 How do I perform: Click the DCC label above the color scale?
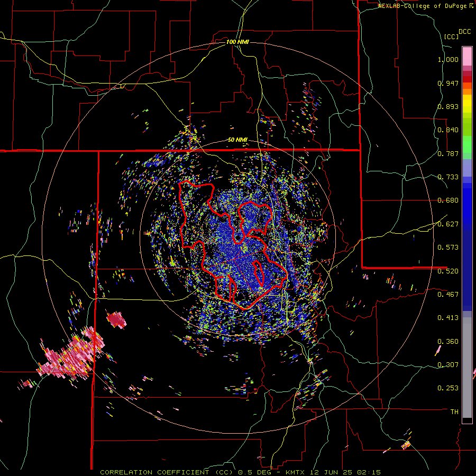pyautogui.click(x=464, y=32)
